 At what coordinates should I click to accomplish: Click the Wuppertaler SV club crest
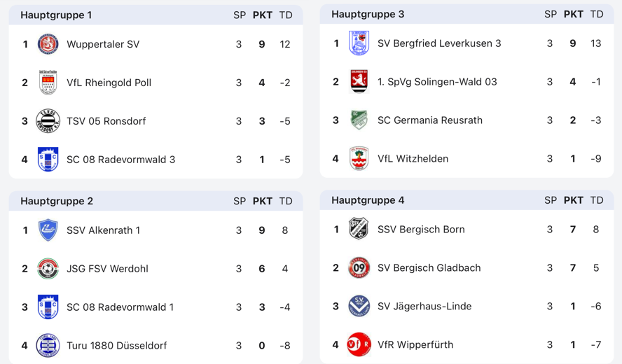coord(48,44)
